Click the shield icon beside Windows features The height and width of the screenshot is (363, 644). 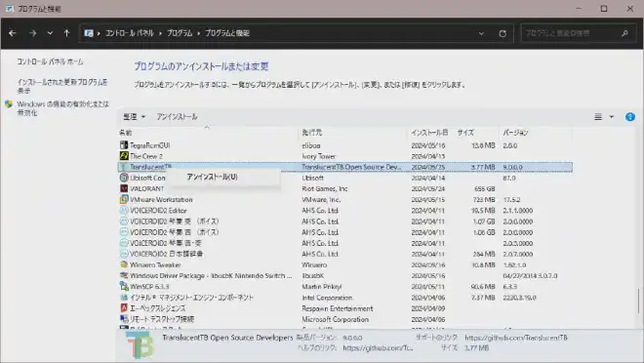(x=9, y=103)
